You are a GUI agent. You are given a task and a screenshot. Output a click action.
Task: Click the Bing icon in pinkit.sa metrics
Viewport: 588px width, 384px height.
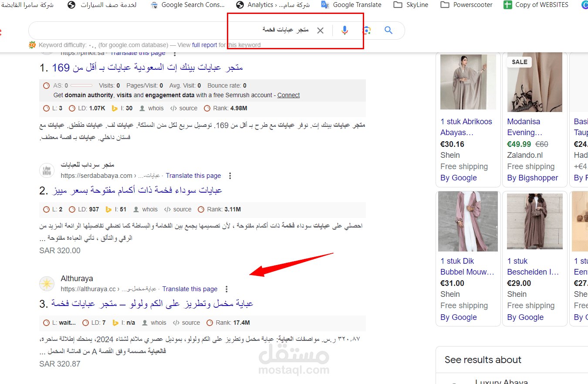coord(115,108)
